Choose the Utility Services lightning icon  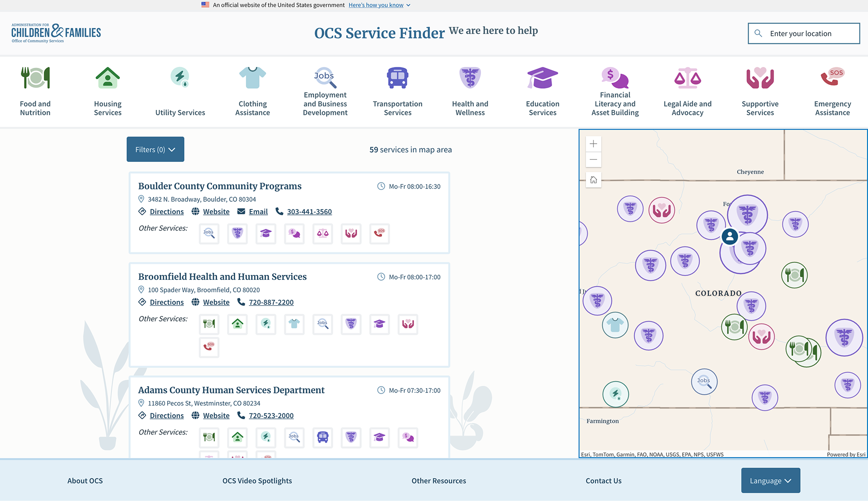click(180, 77)
